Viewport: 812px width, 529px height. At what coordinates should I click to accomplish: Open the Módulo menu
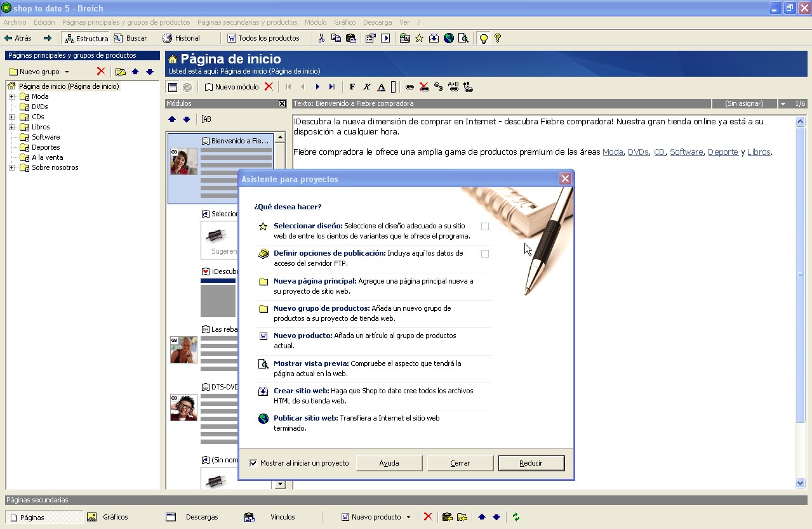click(x=316, y=22)
